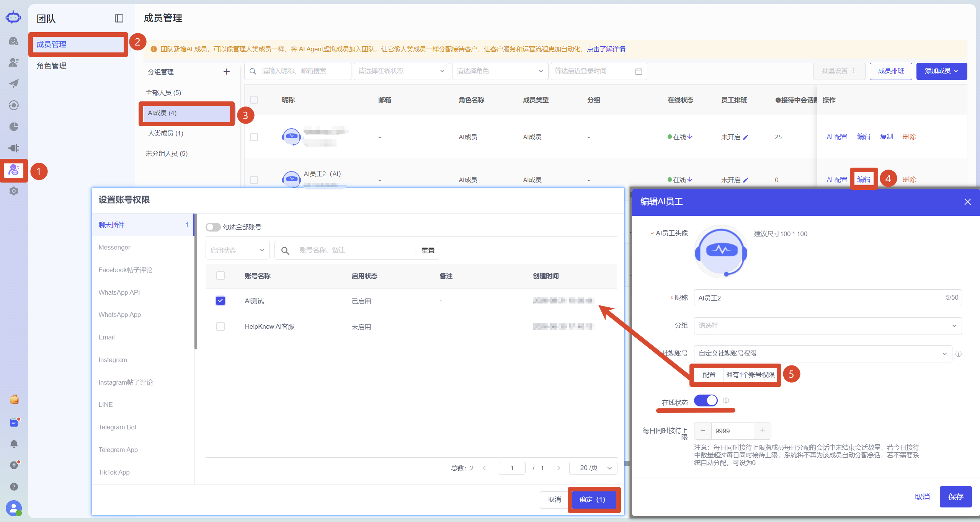Click the notification bell icon

click(x=14, y=444)
